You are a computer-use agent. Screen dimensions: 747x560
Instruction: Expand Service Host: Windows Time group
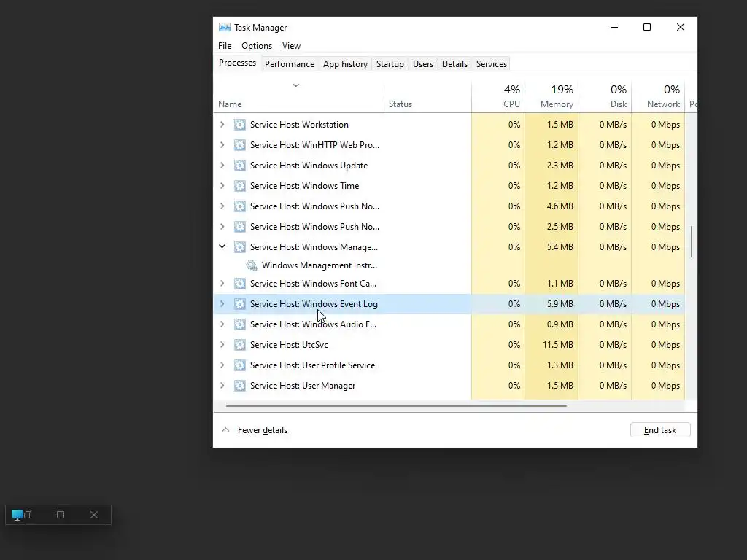(x=222, y=186)
